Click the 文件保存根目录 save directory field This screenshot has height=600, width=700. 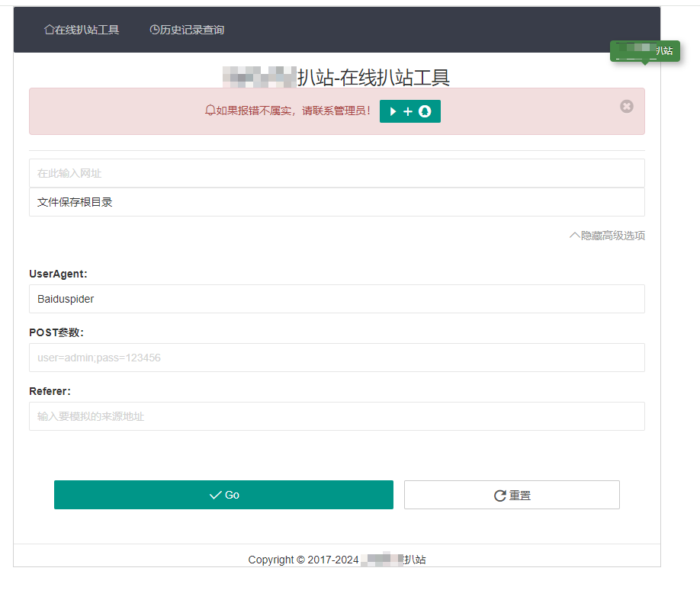pos(336,202)
